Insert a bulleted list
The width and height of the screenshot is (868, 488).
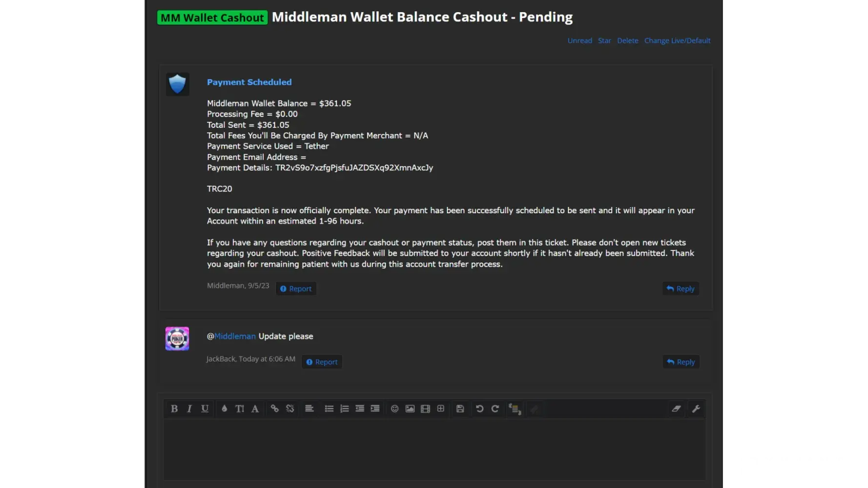pyautogui.click(x=329, y=409)
